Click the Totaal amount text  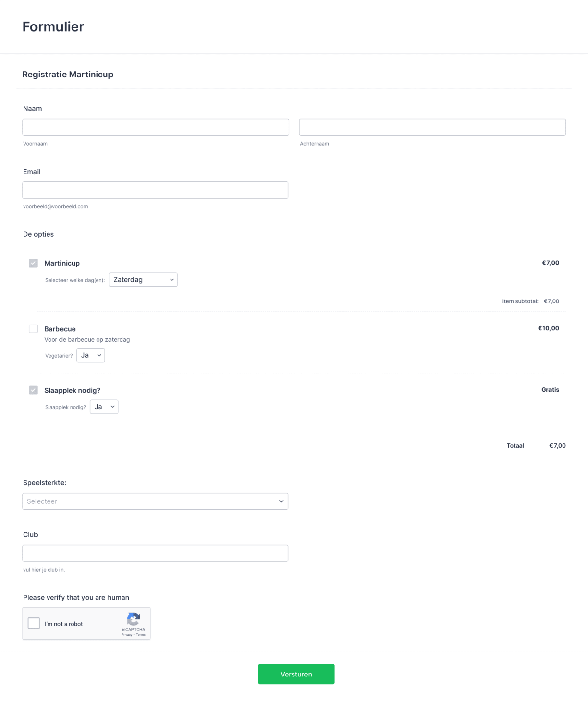tap(557, 445)
